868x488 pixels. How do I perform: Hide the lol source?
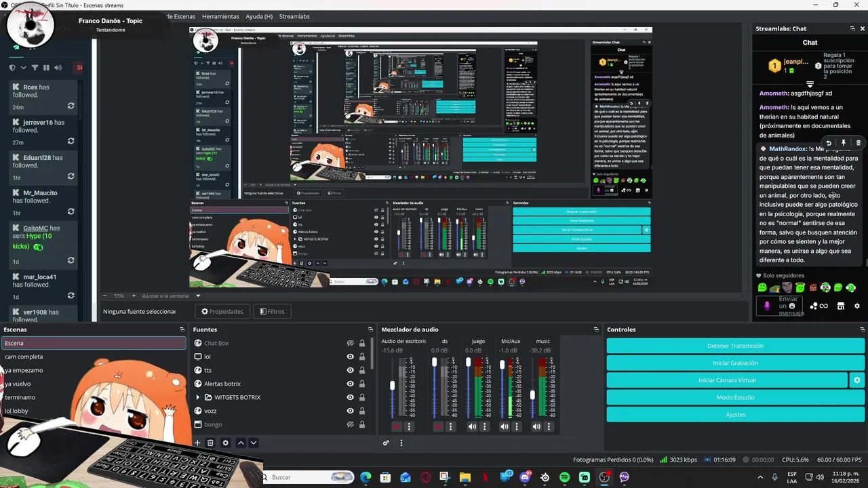coord(351,357)
